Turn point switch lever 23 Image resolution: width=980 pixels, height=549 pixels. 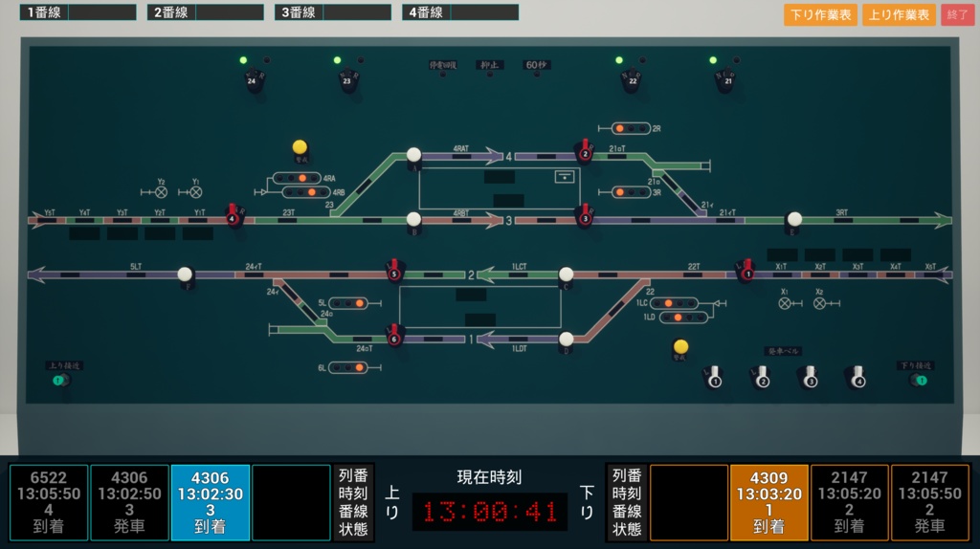(346, 80)
